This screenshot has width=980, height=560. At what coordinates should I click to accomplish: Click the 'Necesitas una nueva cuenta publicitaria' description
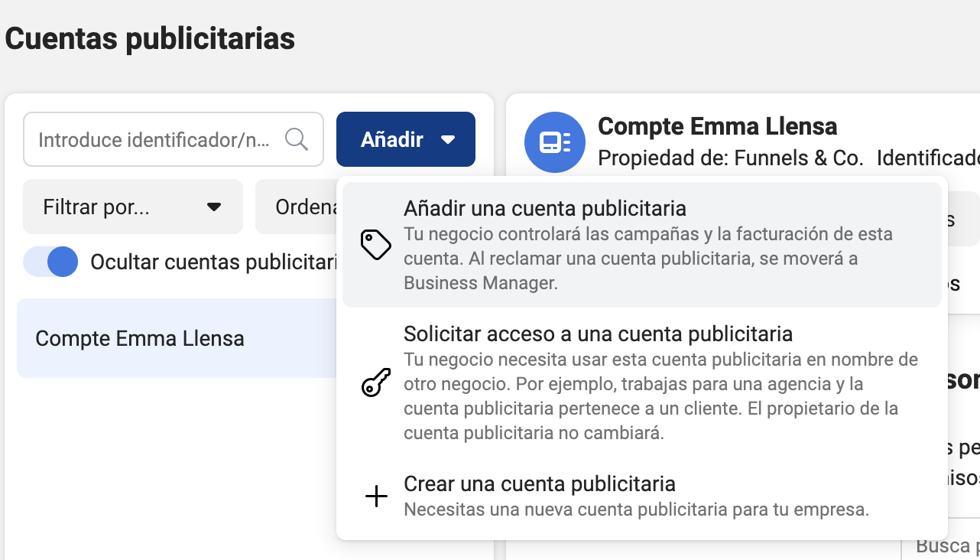tap(637, 510)
